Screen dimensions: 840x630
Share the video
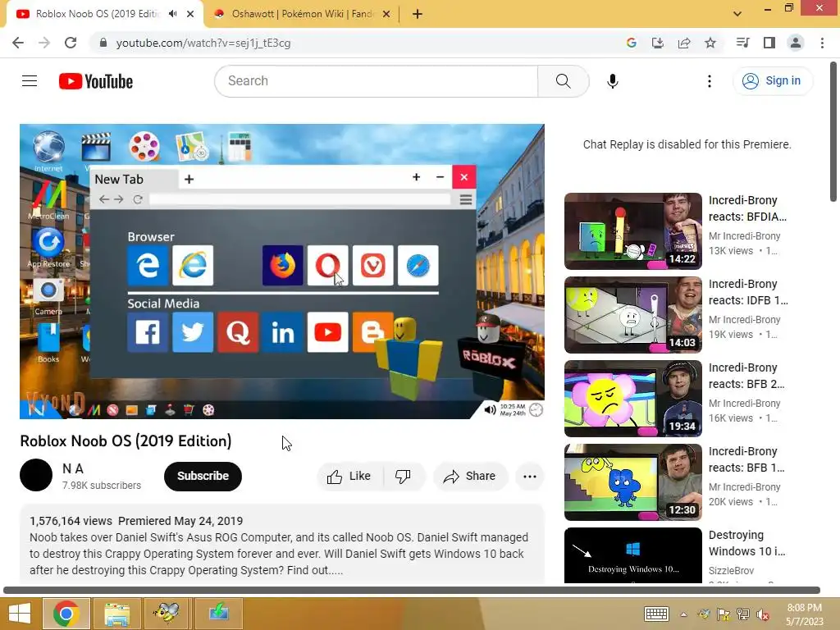click(470, 476)
